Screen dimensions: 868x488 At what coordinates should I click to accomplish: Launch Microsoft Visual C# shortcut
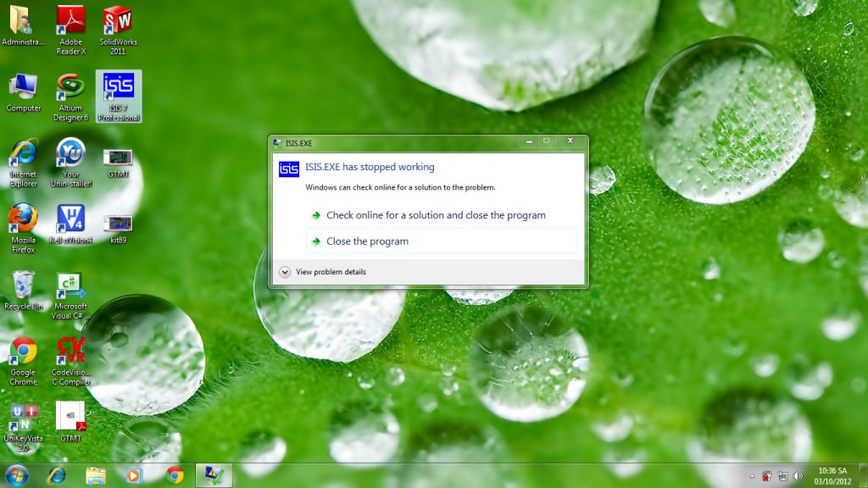click(x=71, y=296)
